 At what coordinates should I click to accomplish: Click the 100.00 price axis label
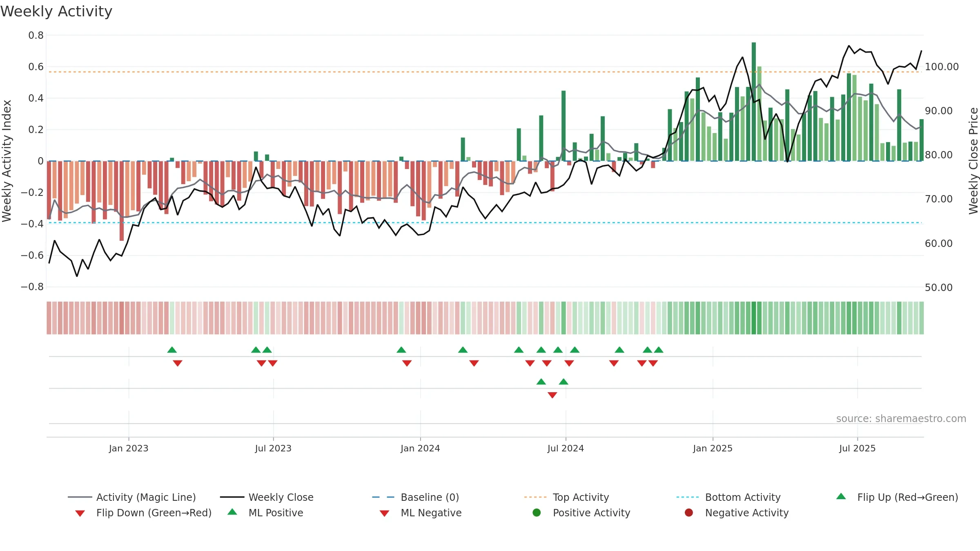tap(942, 67)
